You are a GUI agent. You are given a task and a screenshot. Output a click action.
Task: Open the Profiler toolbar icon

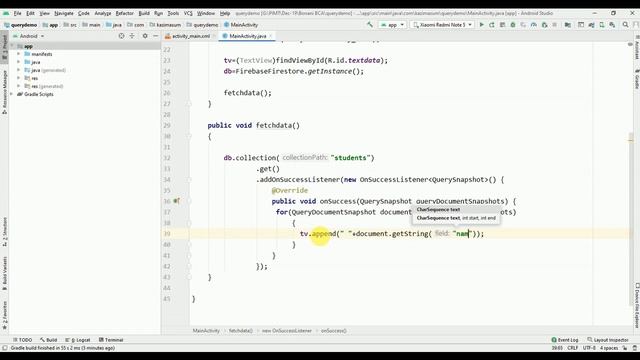point(534,25)
